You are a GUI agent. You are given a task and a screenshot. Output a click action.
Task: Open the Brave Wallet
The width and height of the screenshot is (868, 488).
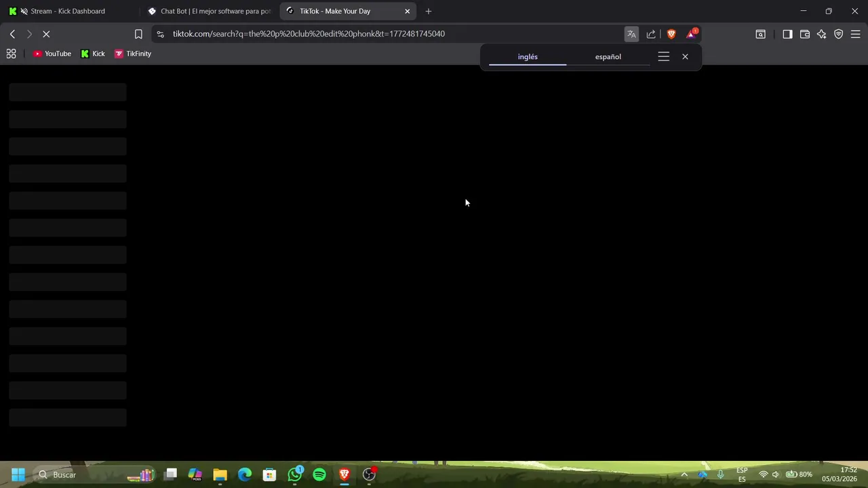[x=805, y=34]
